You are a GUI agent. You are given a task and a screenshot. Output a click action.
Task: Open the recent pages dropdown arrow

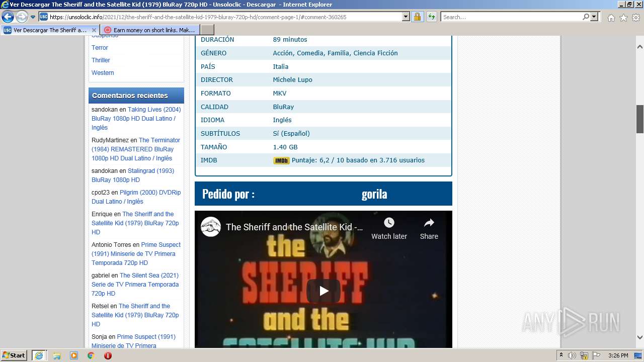33,17
